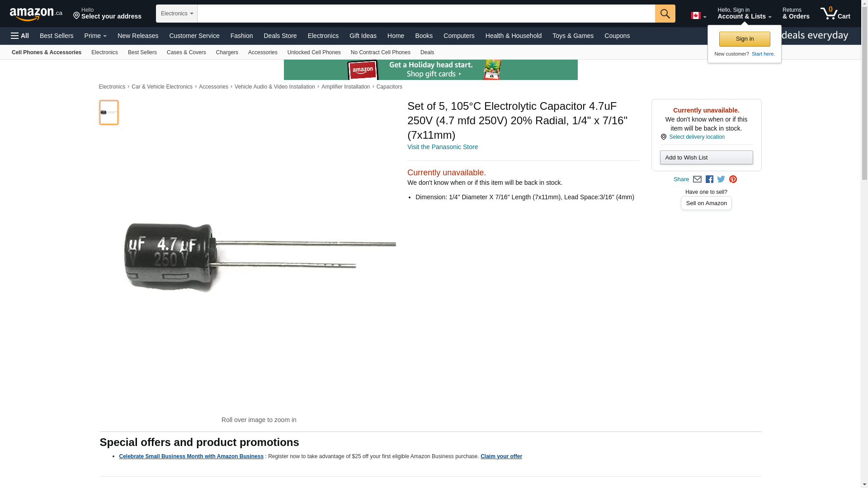Open the All hamburger menu
868x488 pixels.
tap(20, 36)
